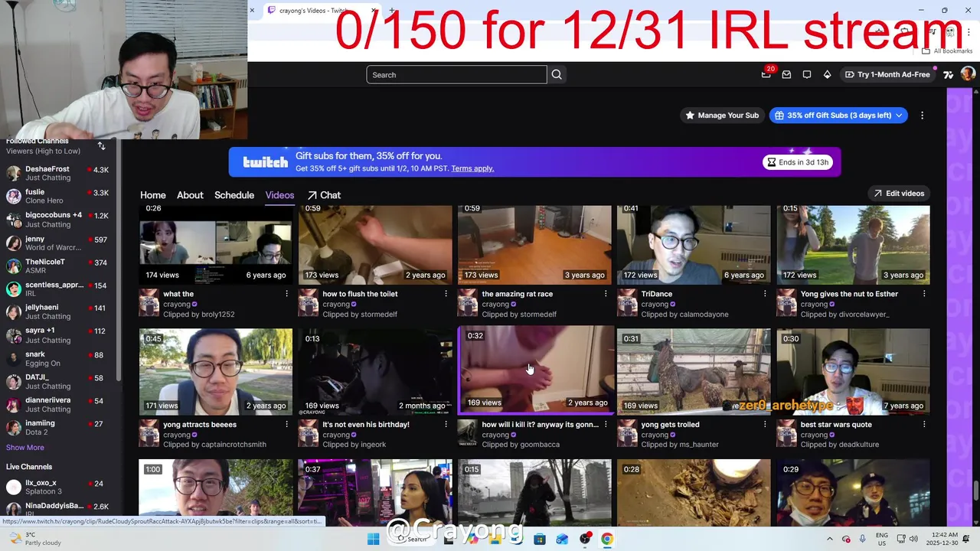This screenshot has width=980, height=551.
Task: Open the notifications inbox with 20 badge
Action: coord(766,74)
